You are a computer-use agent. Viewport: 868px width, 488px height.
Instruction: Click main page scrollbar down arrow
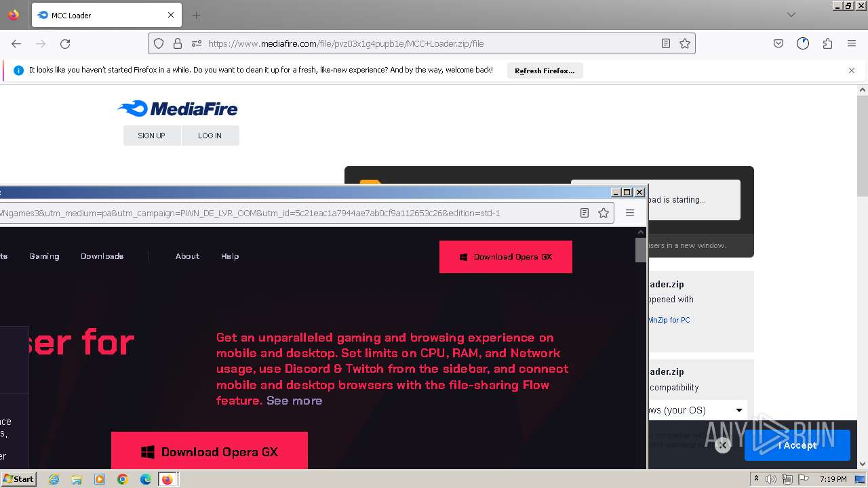pyautogui.click(x=863, y=464)
